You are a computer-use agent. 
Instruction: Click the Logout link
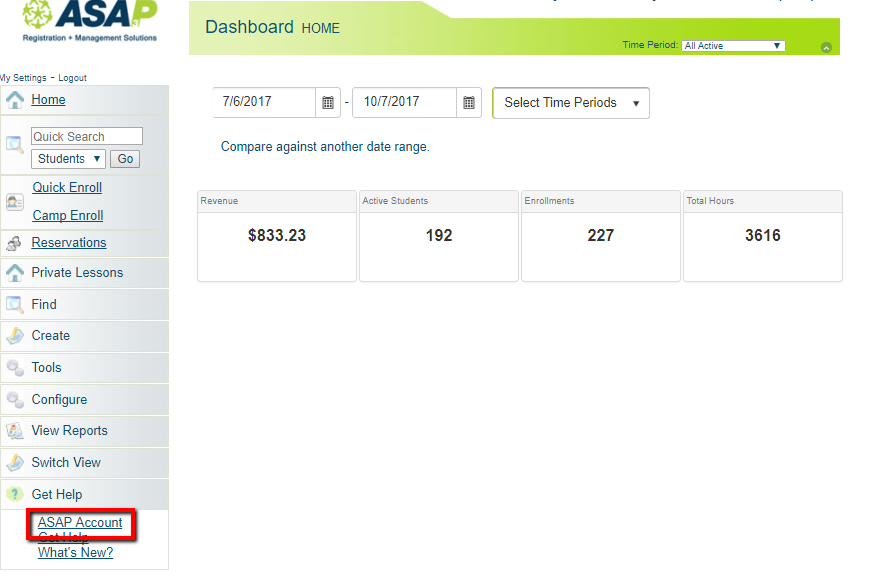72,78
